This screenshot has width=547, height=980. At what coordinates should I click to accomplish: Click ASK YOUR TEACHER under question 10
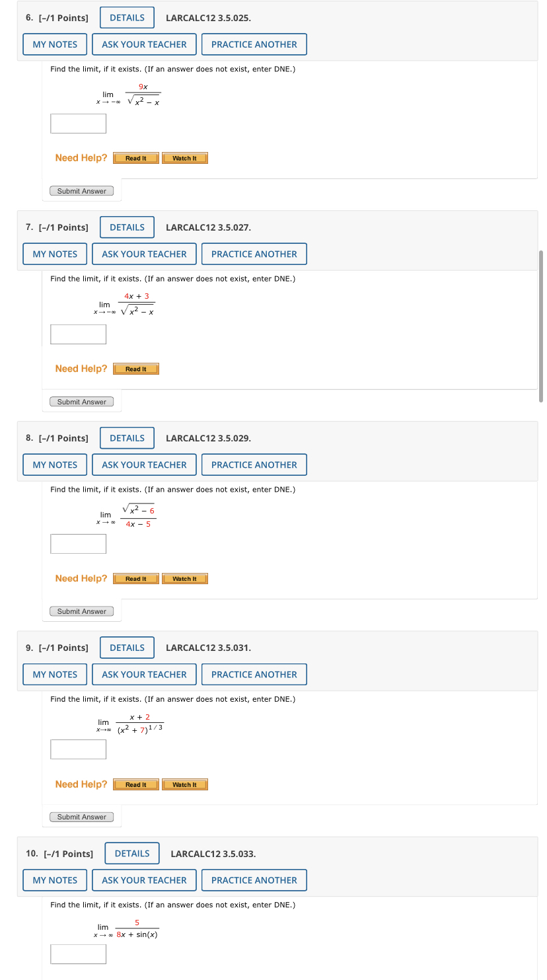point(143,880)
